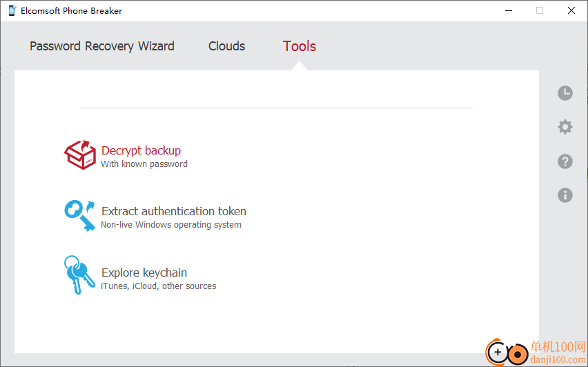
Task: Switch to the Clouds tab
Action: [226, 46]
